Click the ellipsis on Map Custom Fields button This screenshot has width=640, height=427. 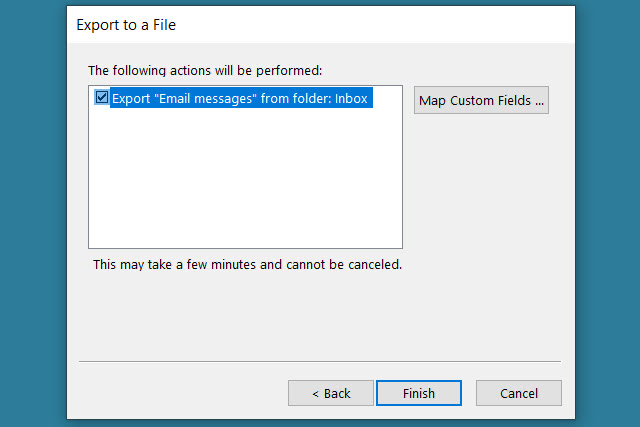tap(538, 100)
